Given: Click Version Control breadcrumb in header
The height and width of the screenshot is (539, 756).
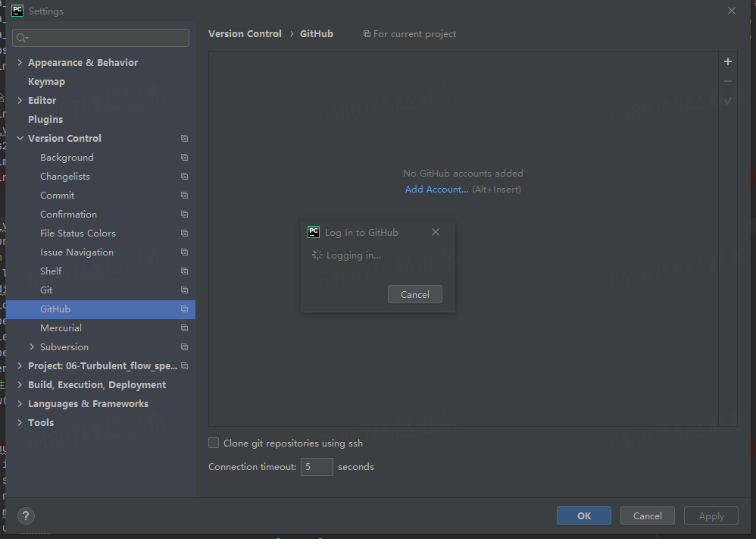Looking at the screenshot, I should click(x=245, y=34).
